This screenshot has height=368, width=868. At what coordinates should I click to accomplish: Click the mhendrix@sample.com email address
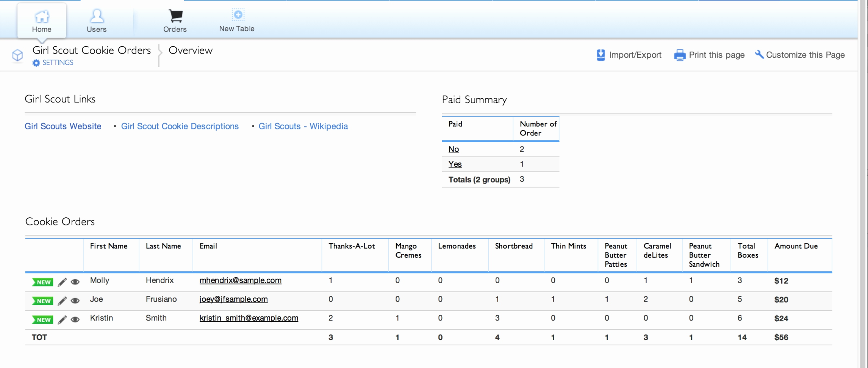click(x=240, y=280)
